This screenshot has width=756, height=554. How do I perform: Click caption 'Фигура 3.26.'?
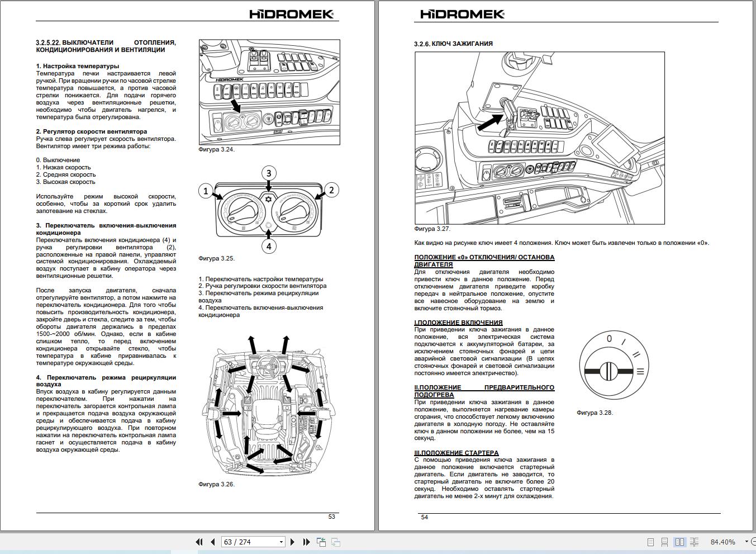coord(216,484)
